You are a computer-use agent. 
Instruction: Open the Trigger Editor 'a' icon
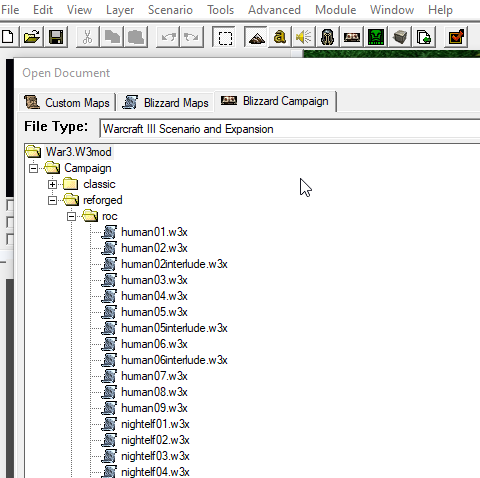(x=280, y=37)
